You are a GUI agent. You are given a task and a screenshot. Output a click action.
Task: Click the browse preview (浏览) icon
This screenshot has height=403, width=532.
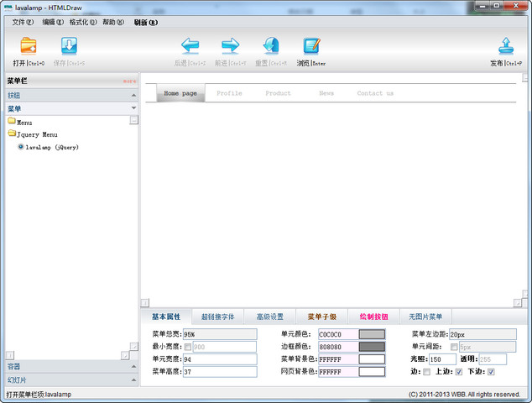coord(311,46)
